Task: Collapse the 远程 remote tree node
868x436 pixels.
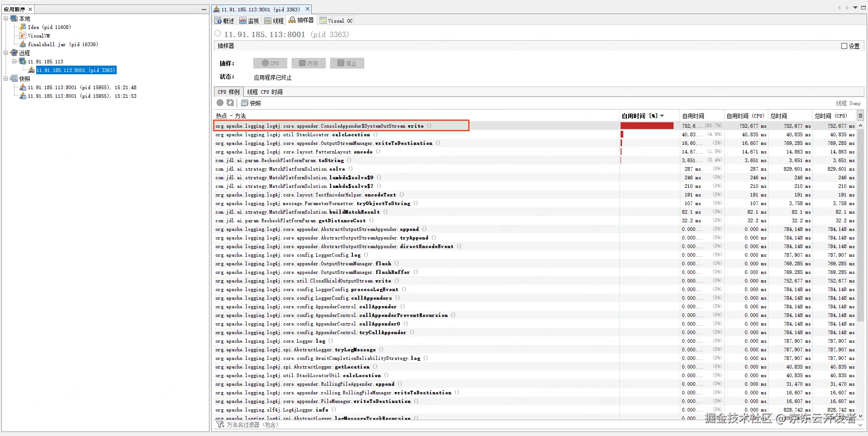Action: click(x=6, y=53)
